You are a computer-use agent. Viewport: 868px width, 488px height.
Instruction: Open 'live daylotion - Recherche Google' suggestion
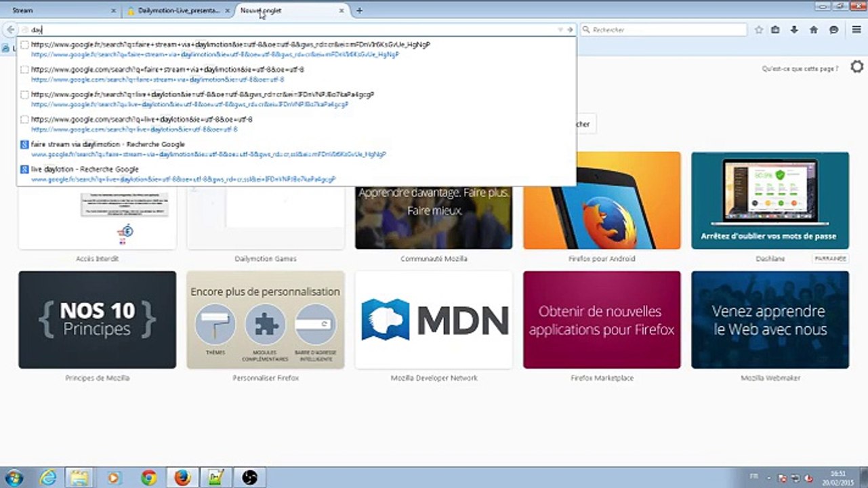point(296,174)
